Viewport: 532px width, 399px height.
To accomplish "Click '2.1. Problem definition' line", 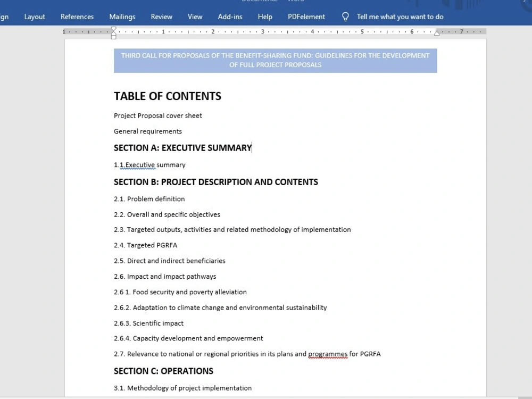I will [149, 199].
